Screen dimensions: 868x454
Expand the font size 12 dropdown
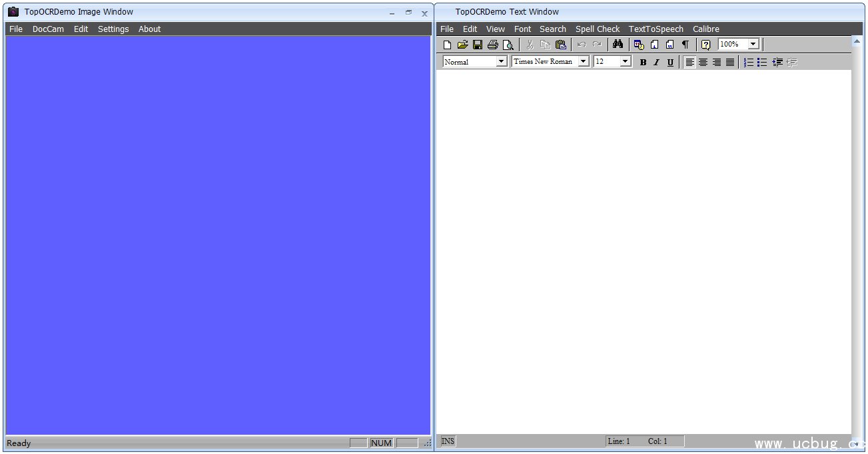tap(625, 62)
